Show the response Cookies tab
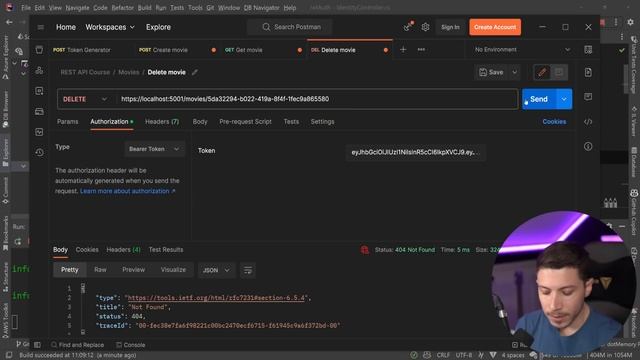Screen dimensions: 640x360 [87, 249]
